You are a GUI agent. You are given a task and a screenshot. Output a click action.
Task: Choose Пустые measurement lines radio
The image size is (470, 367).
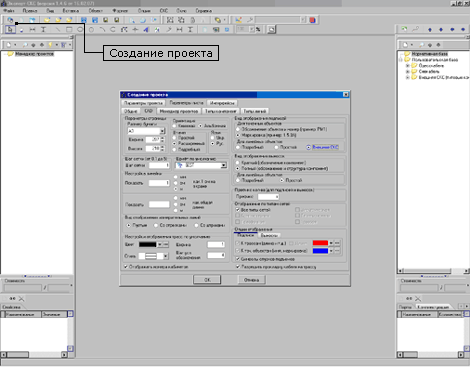click(129, 225)
